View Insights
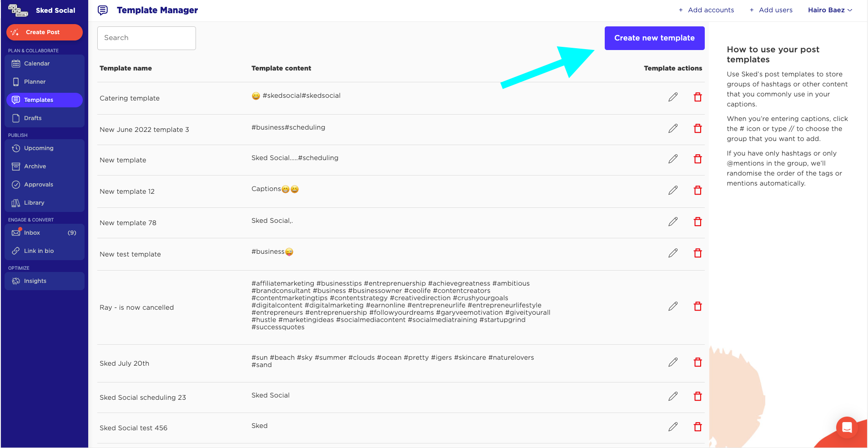The image size is (868, 448). coord(45,281)
